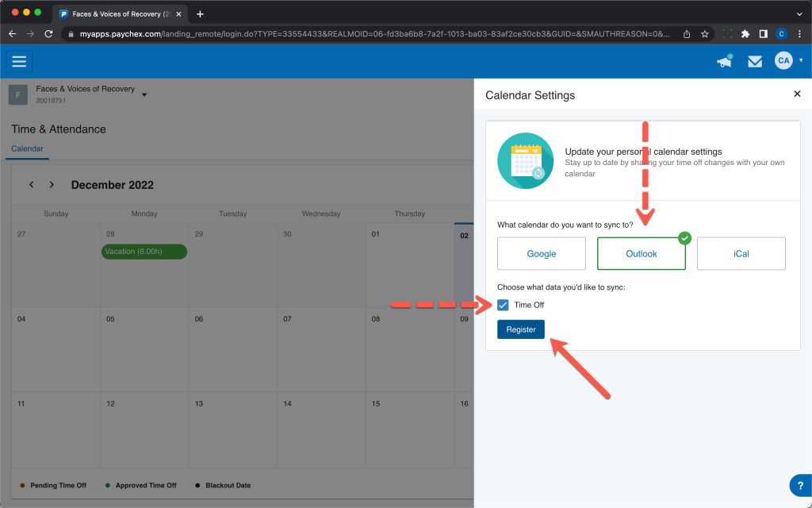Open the Vacation (8.00h) event
The height and width of the screenshot is (508, 812).
pyautogui.click(x=144, y=252)
